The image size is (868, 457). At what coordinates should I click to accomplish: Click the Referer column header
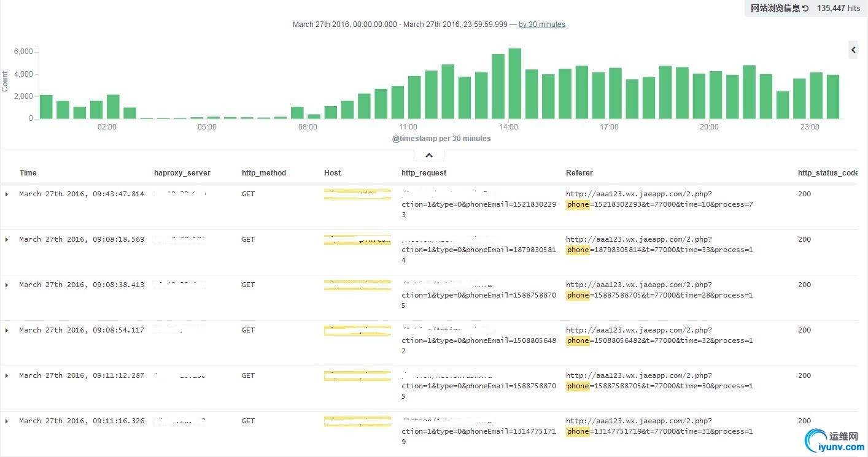(579, 173)
